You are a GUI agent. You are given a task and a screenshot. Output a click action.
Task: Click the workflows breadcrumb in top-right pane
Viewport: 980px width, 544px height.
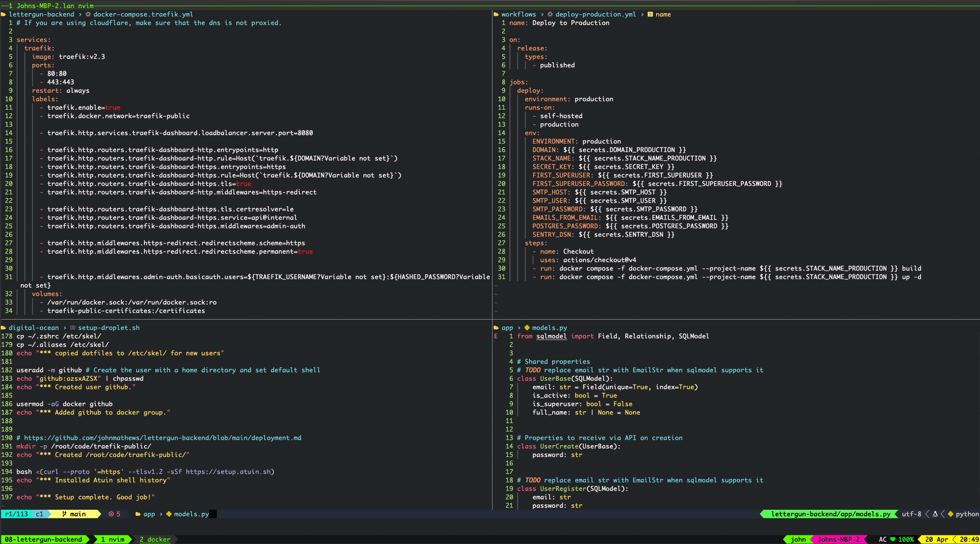coord(518,14)
